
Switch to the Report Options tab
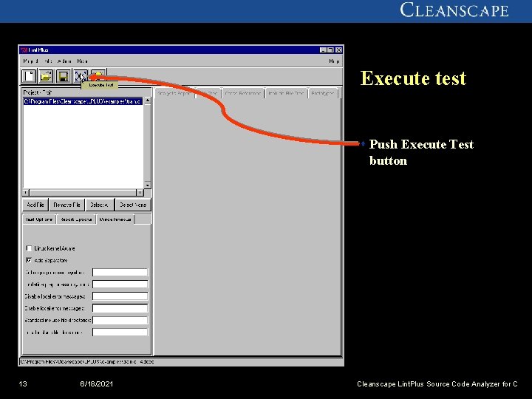click(76, 219)
